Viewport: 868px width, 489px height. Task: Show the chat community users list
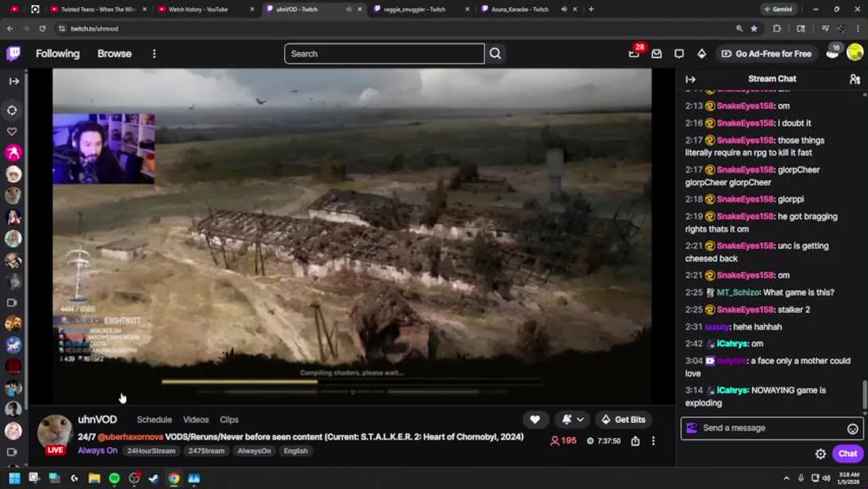(855, 79)
